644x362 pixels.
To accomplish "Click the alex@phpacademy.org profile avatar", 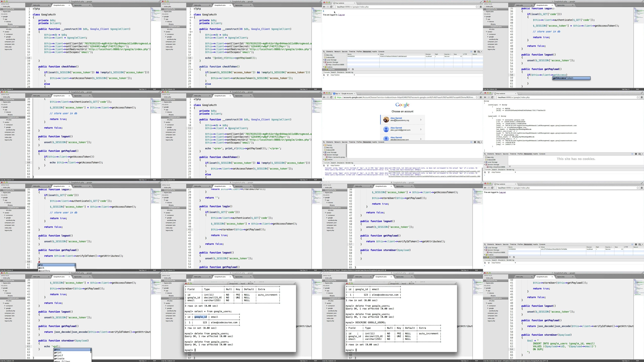I will pos(386,120).
